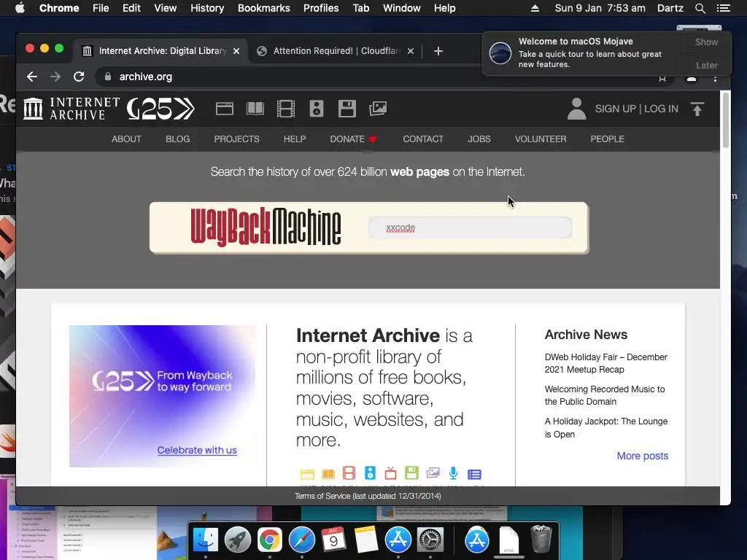This screenshot has height=560, width=747.
Task: Click PROJECTS in the Archive navigation
Action: (x=237, y=139)
